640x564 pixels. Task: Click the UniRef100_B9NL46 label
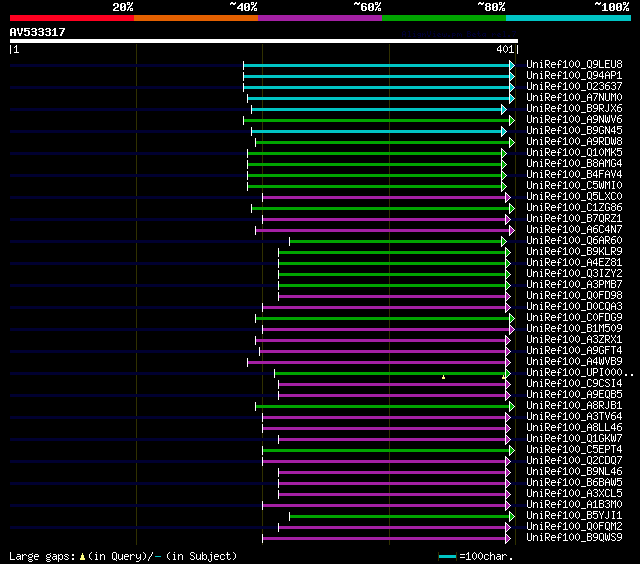click(x=574, y=472)
